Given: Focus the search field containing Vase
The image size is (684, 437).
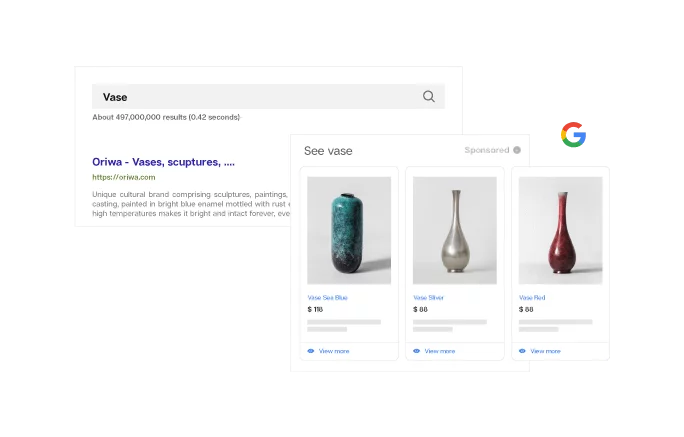Looking at the screenshot, I should (x=268, y=96).
